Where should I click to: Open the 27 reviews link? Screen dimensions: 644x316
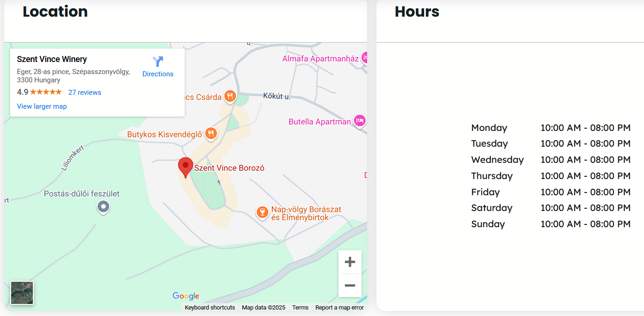click(85, 93)
